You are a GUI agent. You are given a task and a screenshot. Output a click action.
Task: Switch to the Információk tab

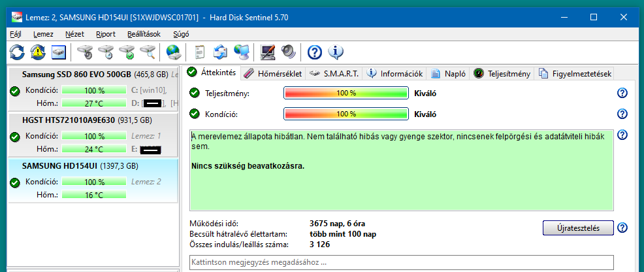[394, 74]
